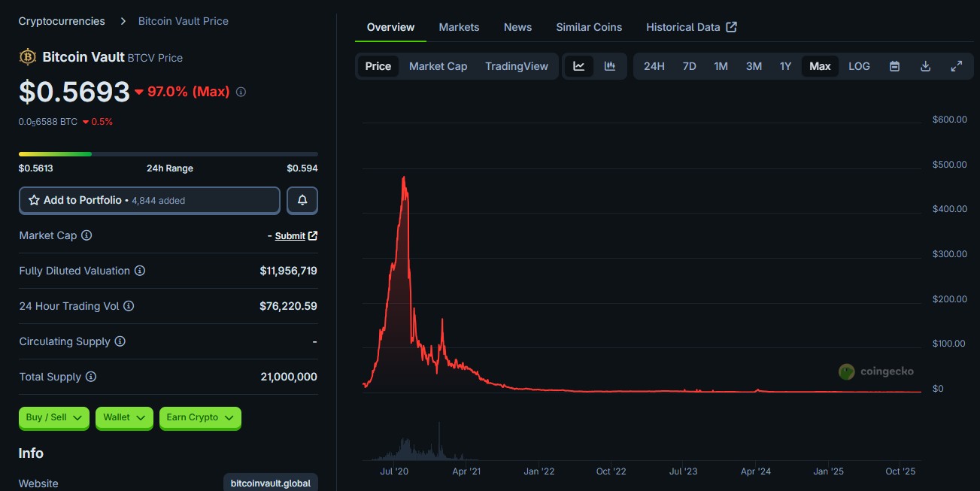The image size is (980, 491).
Task: Click the Market Cap info icon
Action: point(86,235)
